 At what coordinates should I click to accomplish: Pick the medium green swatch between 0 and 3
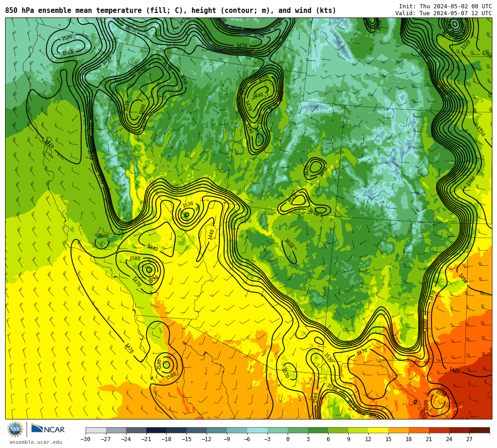pos(298,430)
